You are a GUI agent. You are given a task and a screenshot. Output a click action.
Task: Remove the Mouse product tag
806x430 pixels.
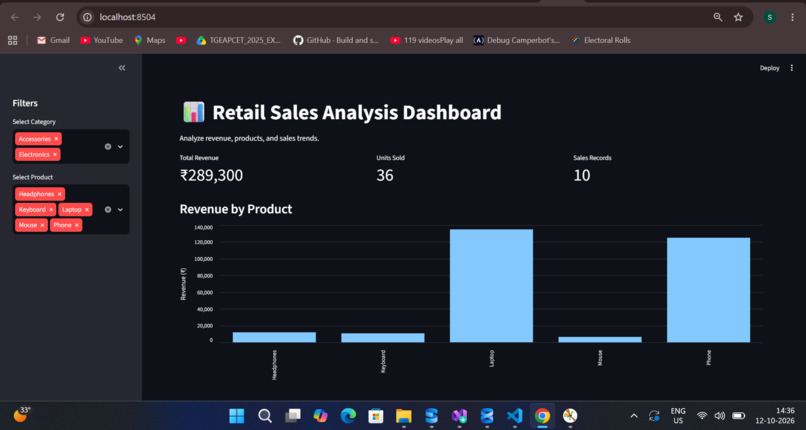(x=42, y=225)
